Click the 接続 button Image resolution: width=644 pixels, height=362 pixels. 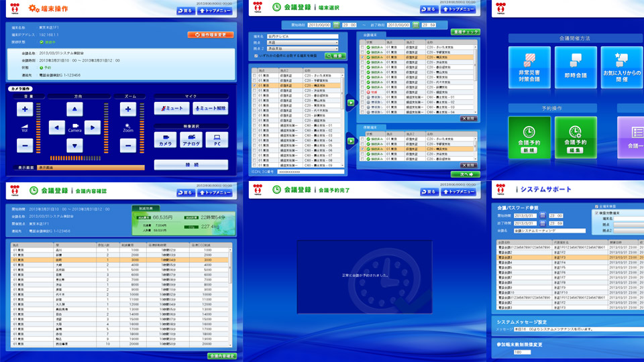(x=191, y=164)
